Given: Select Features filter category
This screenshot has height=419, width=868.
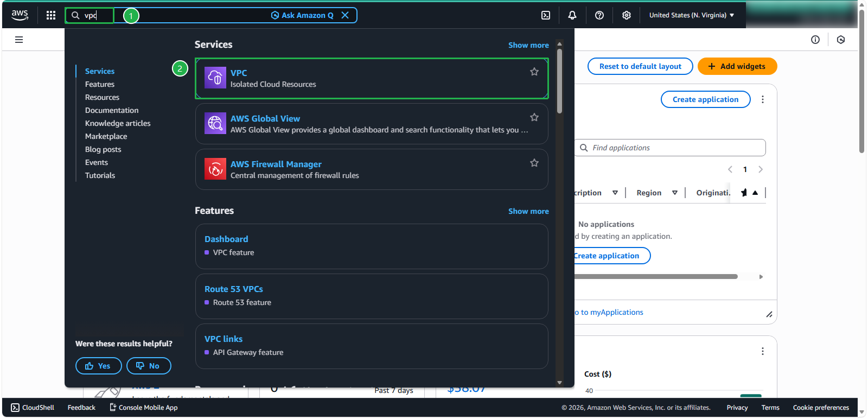Looking at the screenshot, I should tap(100, 84).
